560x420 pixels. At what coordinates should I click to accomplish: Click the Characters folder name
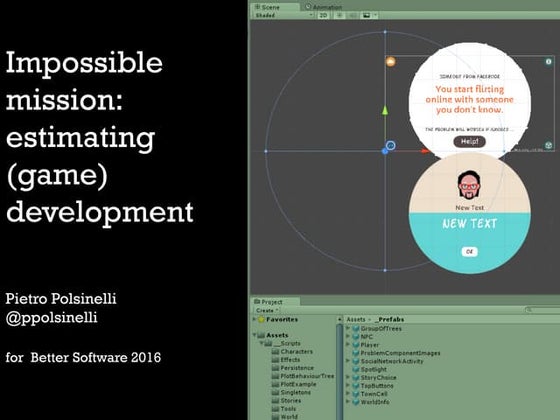(297, 351)
